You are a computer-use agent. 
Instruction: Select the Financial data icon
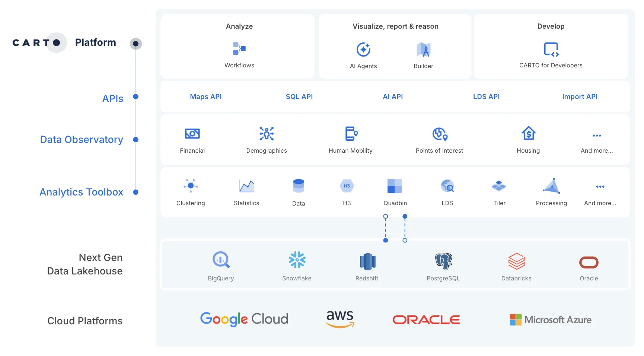[x=192, y=134]
